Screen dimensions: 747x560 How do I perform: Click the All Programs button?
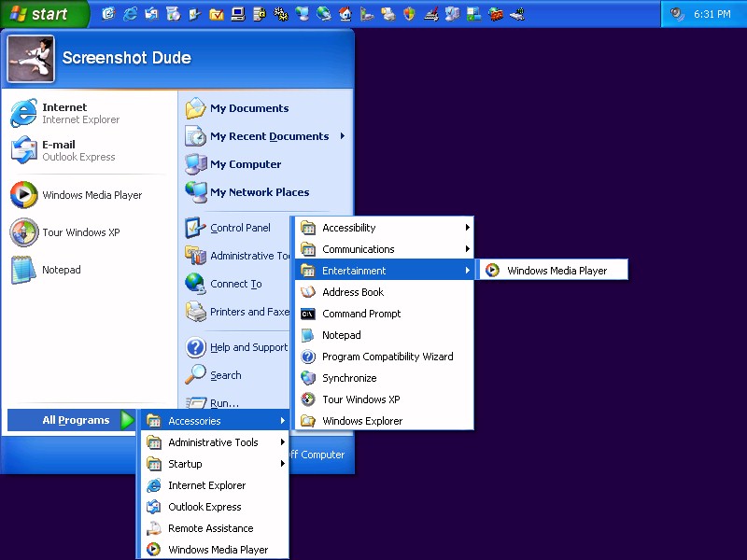pos(75,420)
